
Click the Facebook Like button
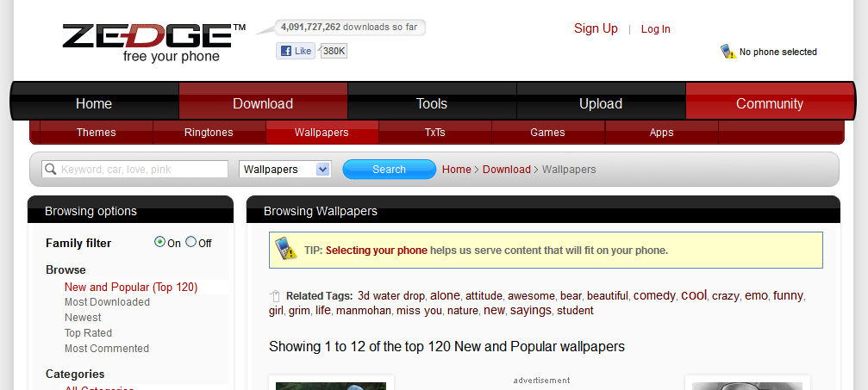click(x=296, y=51)
